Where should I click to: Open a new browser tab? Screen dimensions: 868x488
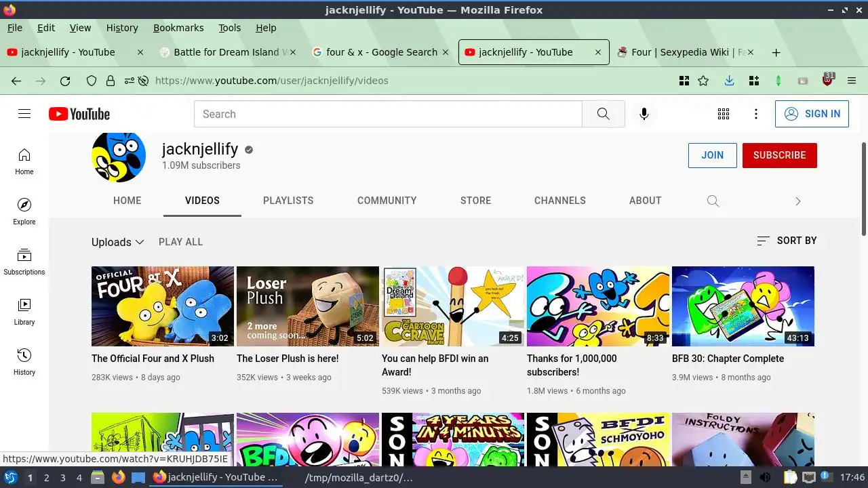point(776,52)
